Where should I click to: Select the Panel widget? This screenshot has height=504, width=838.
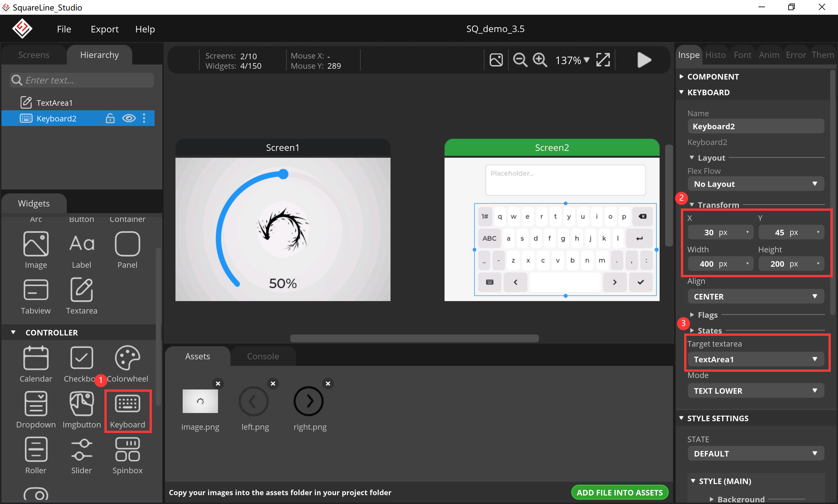[x=127, y=250]
